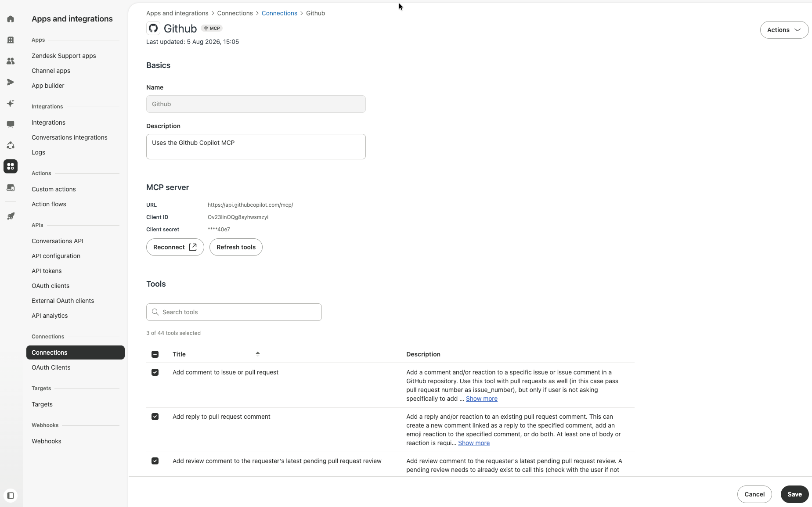Click the Connections breadcrumb link

(279, 13)
